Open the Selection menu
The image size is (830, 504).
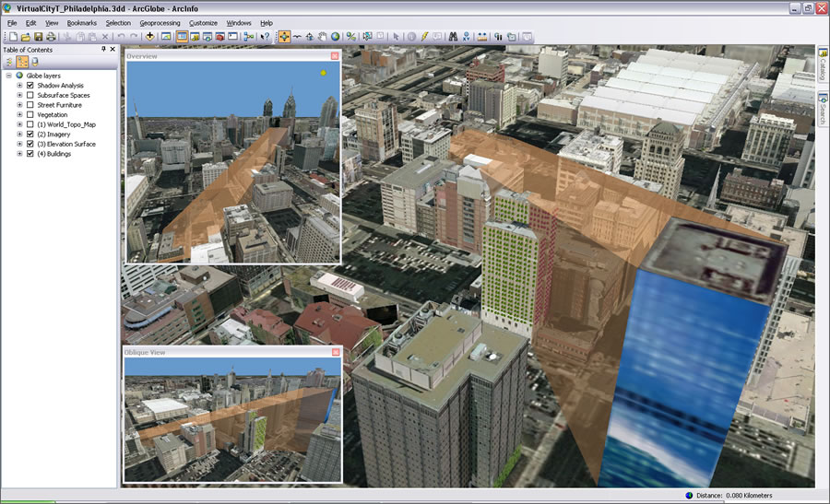click(118, 23)
